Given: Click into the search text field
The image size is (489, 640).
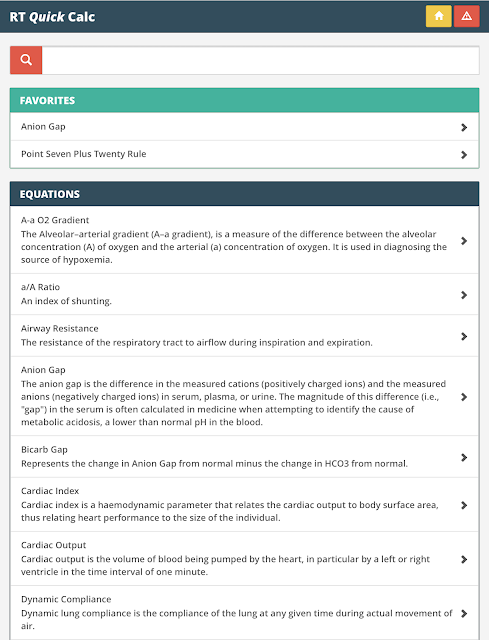Looking at the screenshot, I should pyautogui.click(x=260, y=60).
